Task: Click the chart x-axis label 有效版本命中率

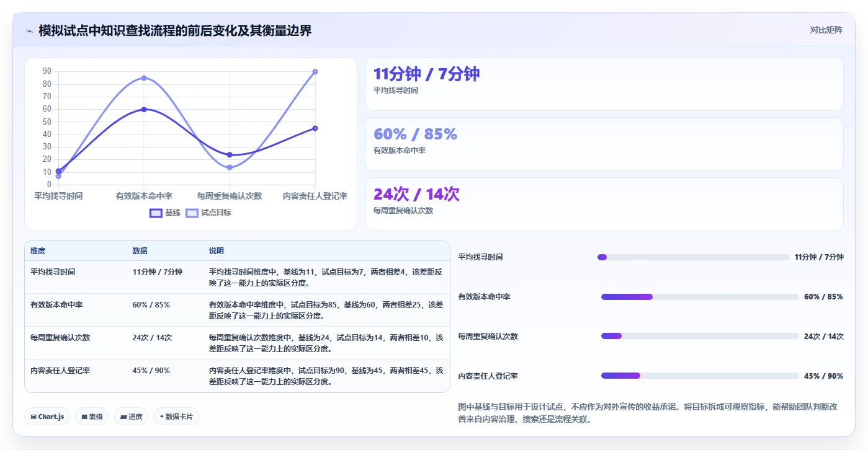Action: (144, 196)
